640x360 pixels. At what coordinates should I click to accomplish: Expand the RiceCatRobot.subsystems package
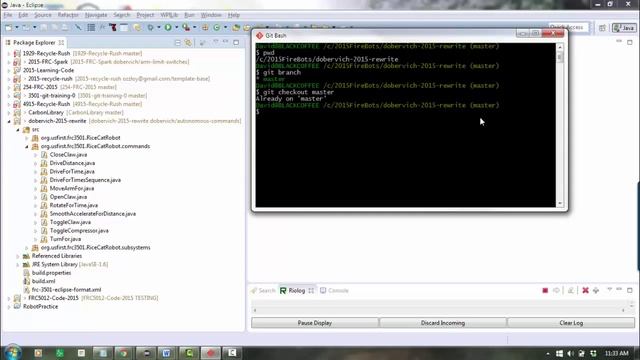[27, 248]
